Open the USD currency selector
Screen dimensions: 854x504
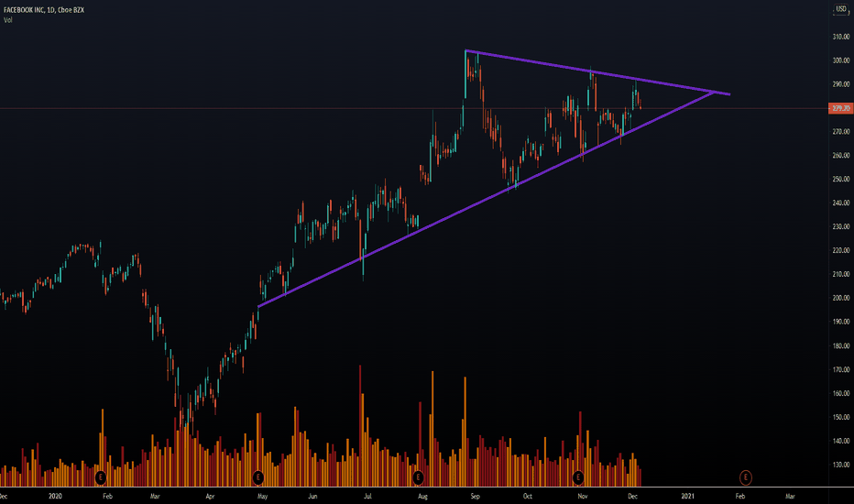pyautogui.click(x=841, y=9)
